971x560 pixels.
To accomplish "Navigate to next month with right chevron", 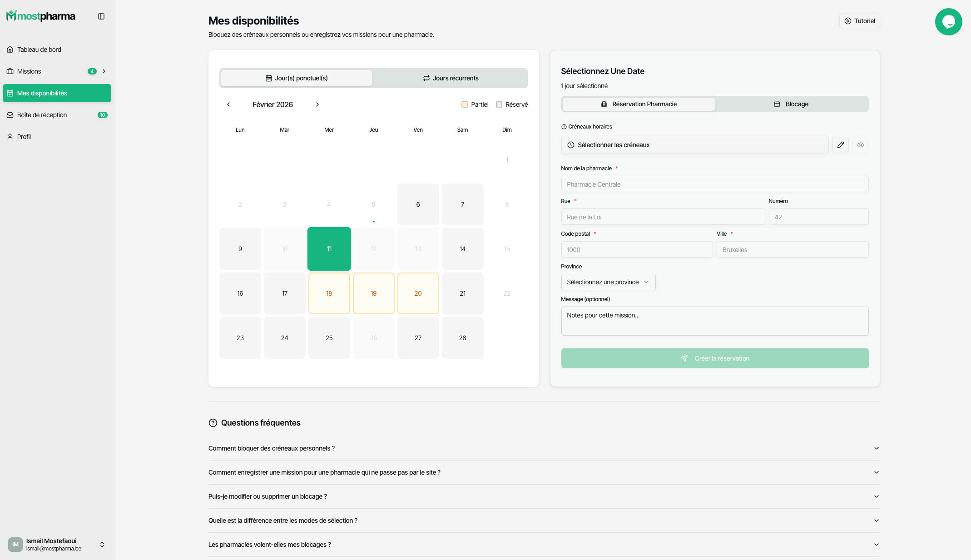I will point(317,104).
